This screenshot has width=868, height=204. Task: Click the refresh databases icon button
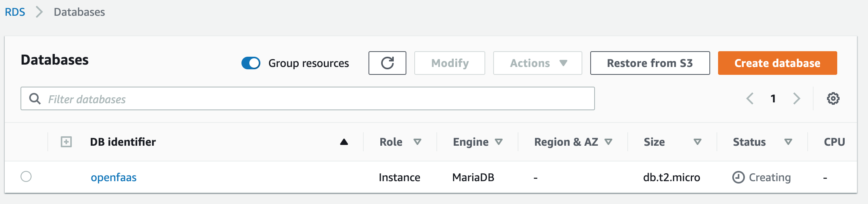387,63
